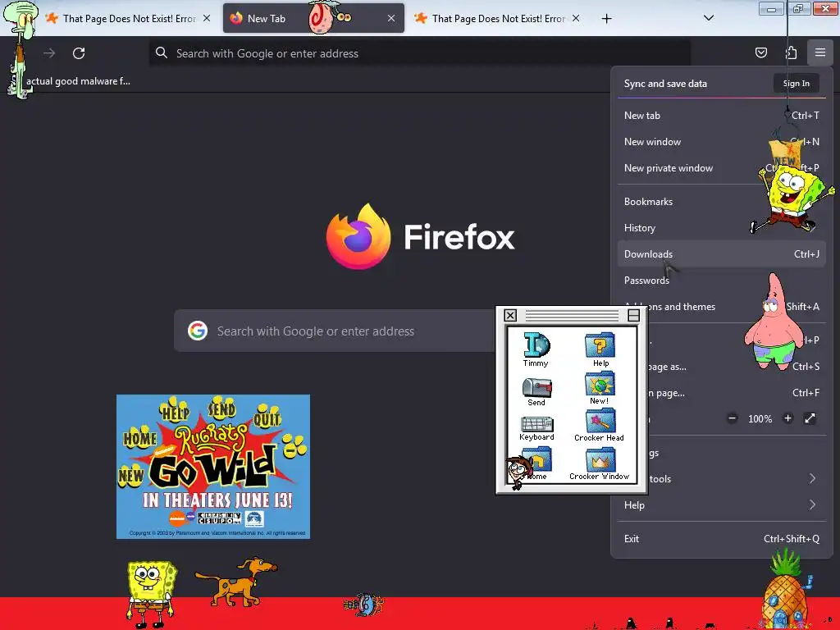840x630 pixels.
Task: Open Add-ons and themes entry
Action: (721, 307)
